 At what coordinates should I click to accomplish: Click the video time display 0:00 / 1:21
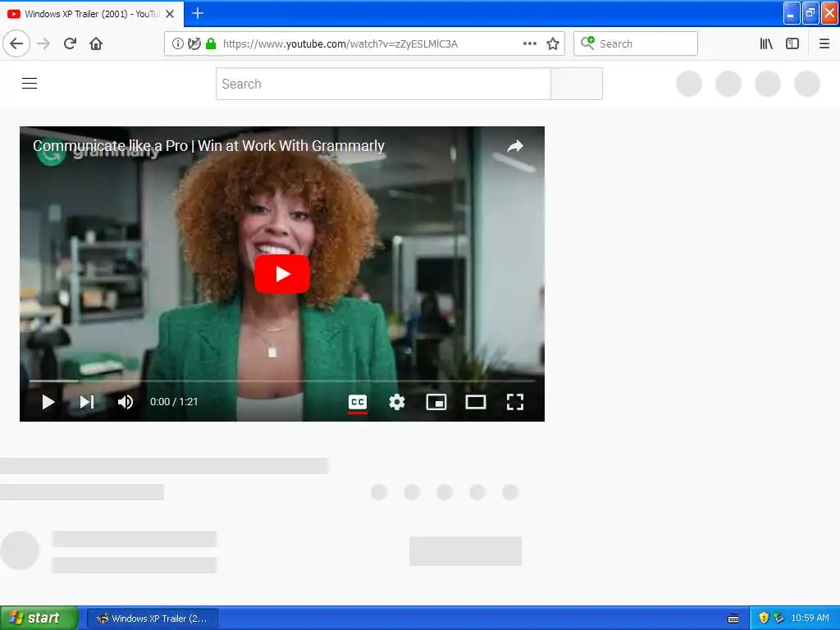tap(174, 402)
